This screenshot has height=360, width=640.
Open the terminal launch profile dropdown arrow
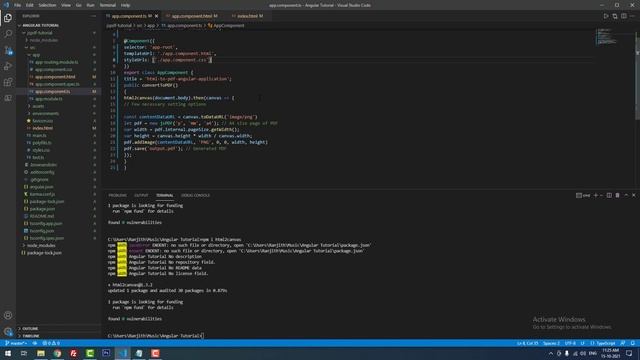pyautogui.click(x=601, y=196)
